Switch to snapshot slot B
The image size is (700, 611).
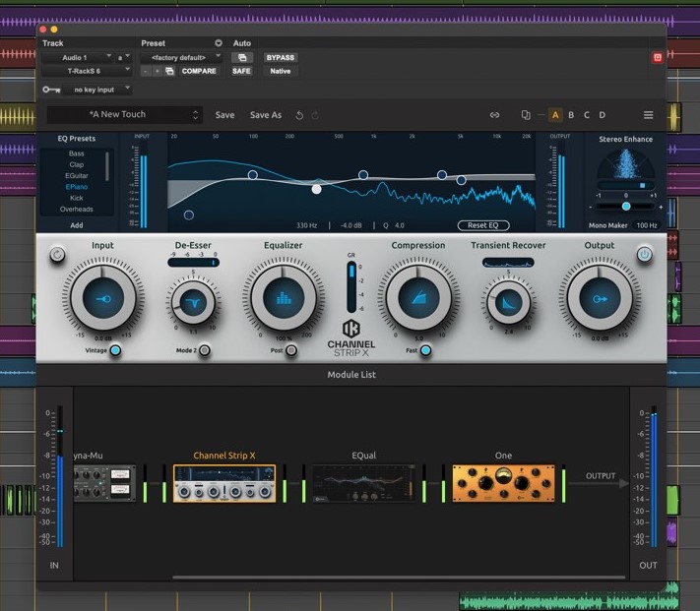(x=571, y=115)
